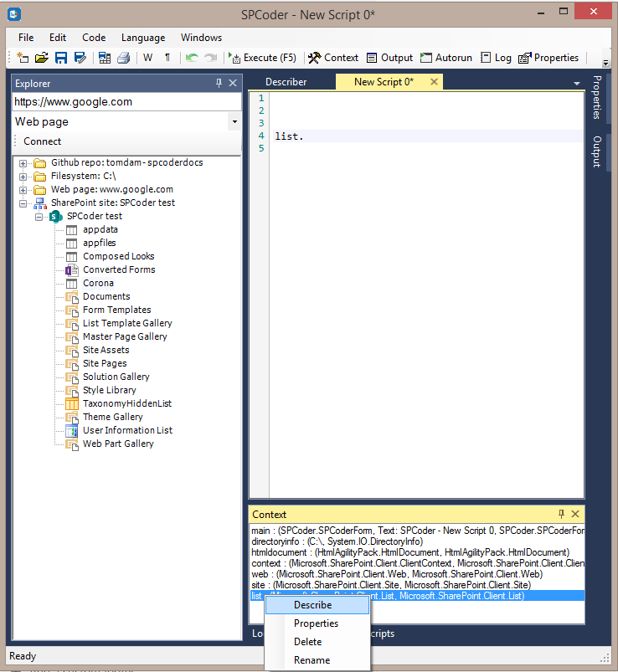Open the docked Output side tab
Image resolution: width=618 pixels, height=672 pixels.
pos(597,151)
